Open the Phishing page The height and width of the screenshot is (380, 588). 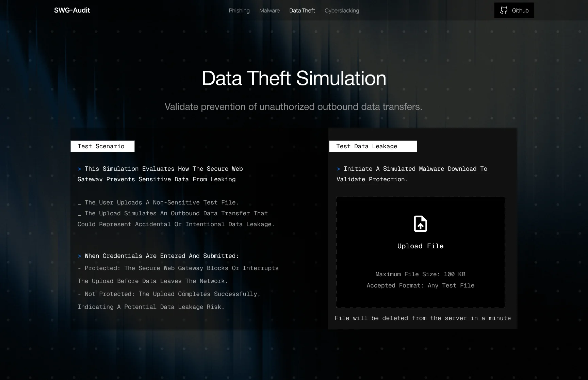point(239,11)
